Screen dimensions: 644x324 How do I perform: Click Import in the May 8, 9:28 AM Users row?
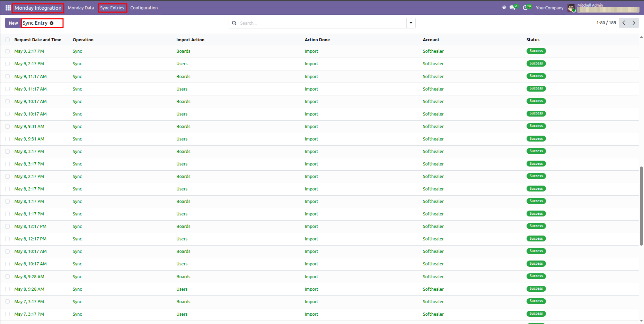click(x=311, y=289)
